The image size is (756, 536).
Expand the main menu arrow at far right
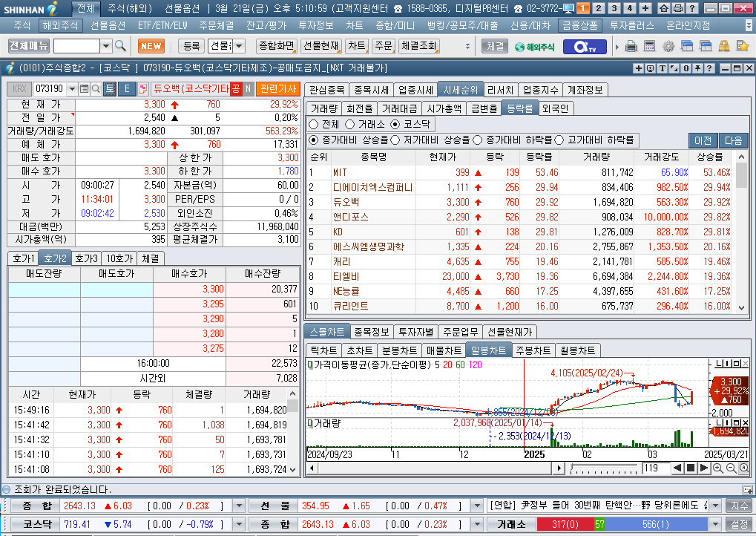click(749, 25)
